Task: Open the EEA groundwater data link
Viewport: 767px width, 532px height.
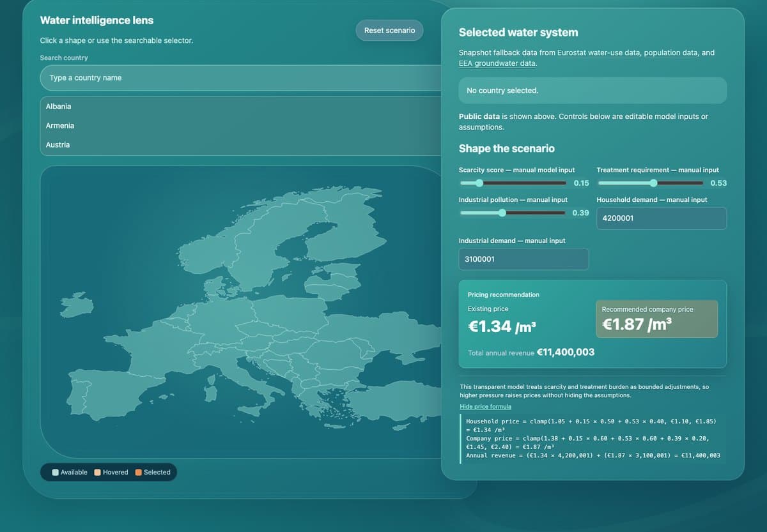Action: pyautogui.click(x=497, y=63)
